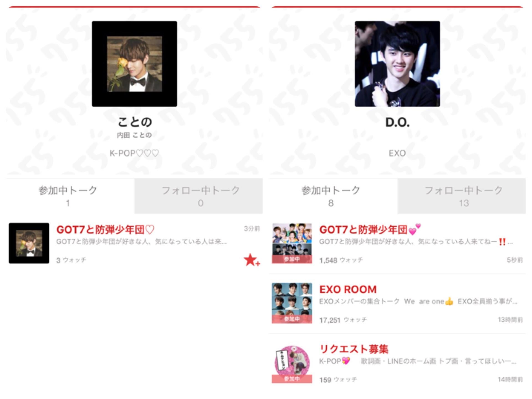Open GOT7と防弾少年団 talk with pink hearts
This screenshot has height=399, width=532.
point(370,229)
